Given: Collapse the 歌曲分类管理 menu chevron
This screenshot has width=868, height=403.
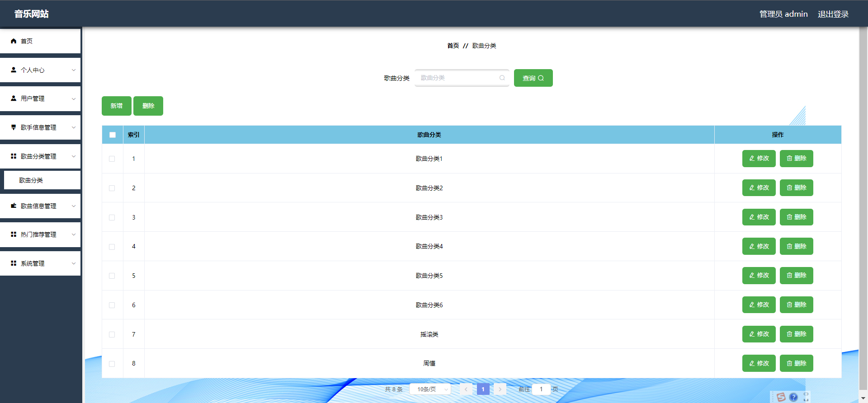Looking at the screenshot, I should tap(74, 156).
